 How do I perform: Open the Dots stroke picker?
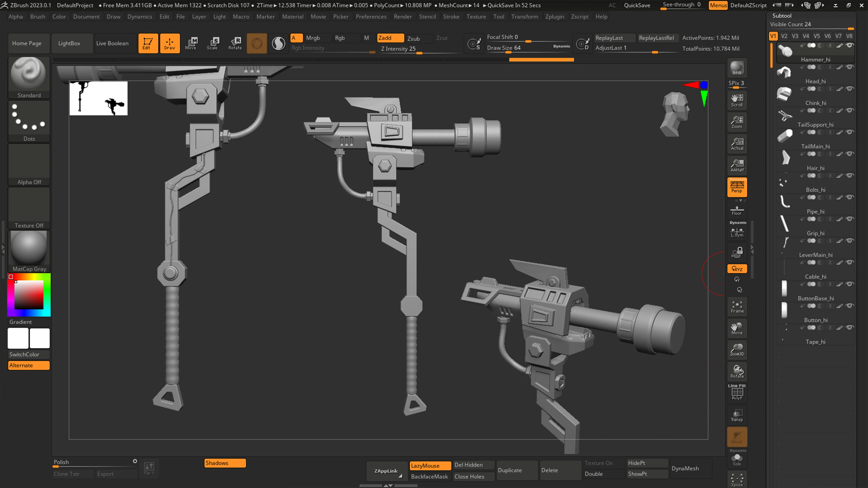tap(29, 121)
